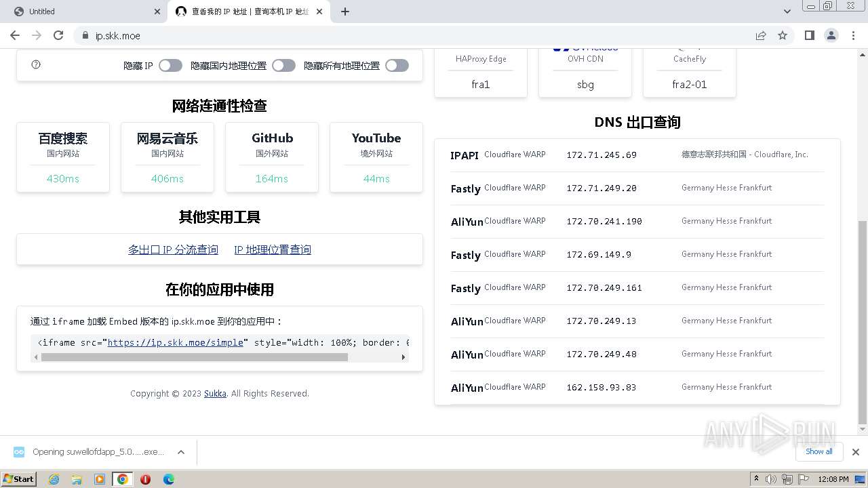Screen dimensions: 868x488
Task: Click the DNS 出口查询 heading
Action: [637, 122]
